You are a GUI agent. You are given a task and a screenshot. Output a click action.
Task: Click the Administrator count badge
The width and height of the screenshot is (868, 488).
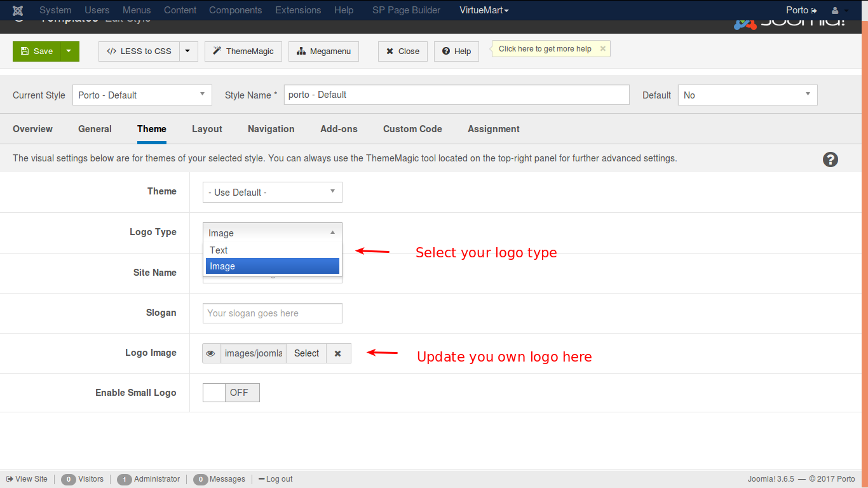point(125,480)
